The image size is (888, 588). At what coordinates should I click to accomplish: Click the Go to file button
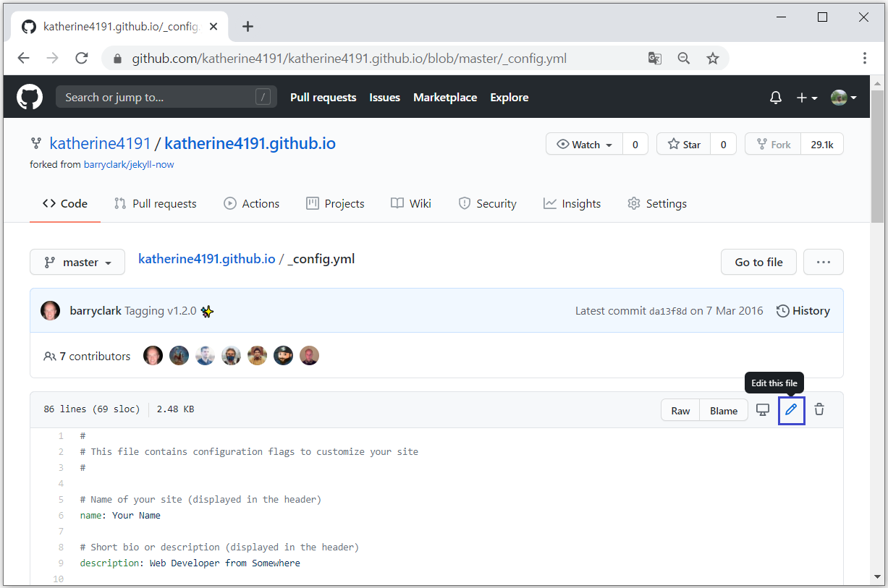tap(759, 262)
